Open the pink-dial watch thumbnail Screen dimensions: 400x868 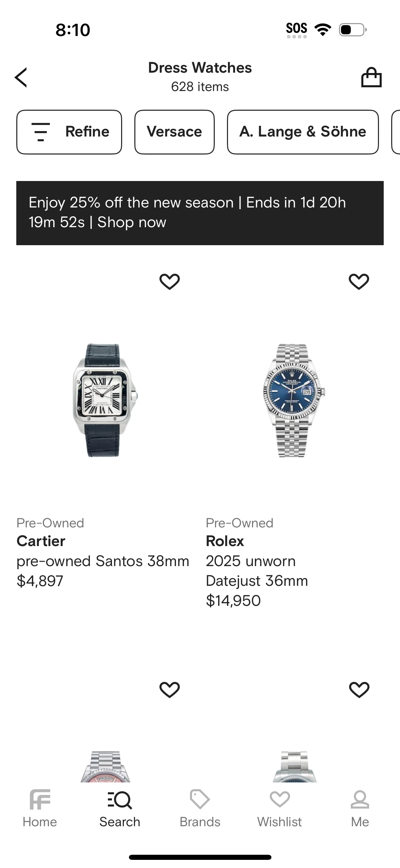coord(105,767)
